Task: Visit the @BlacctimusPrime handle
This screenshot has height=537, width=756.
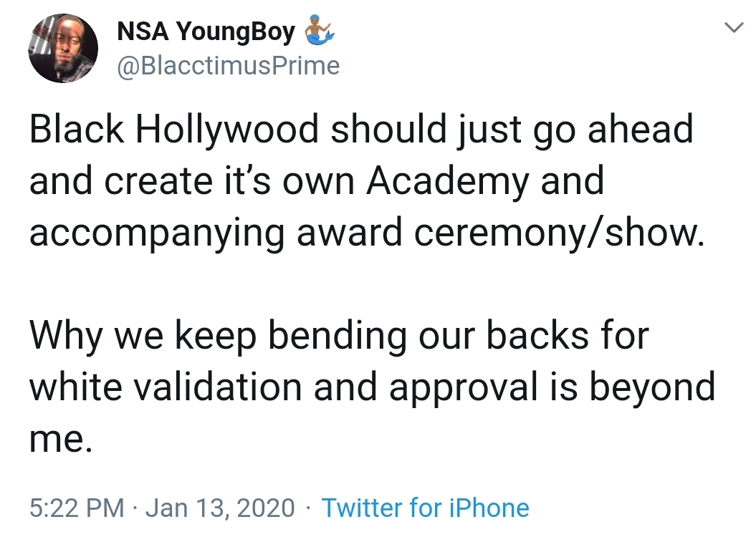Action: pos(229,66)
